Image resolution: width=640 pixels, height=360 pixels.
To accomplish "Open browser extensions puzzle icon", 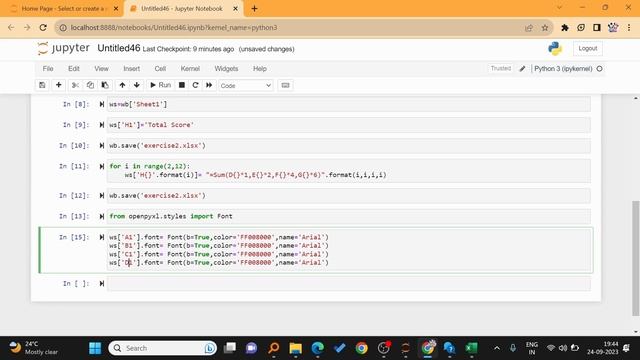I will click(565, 27).
